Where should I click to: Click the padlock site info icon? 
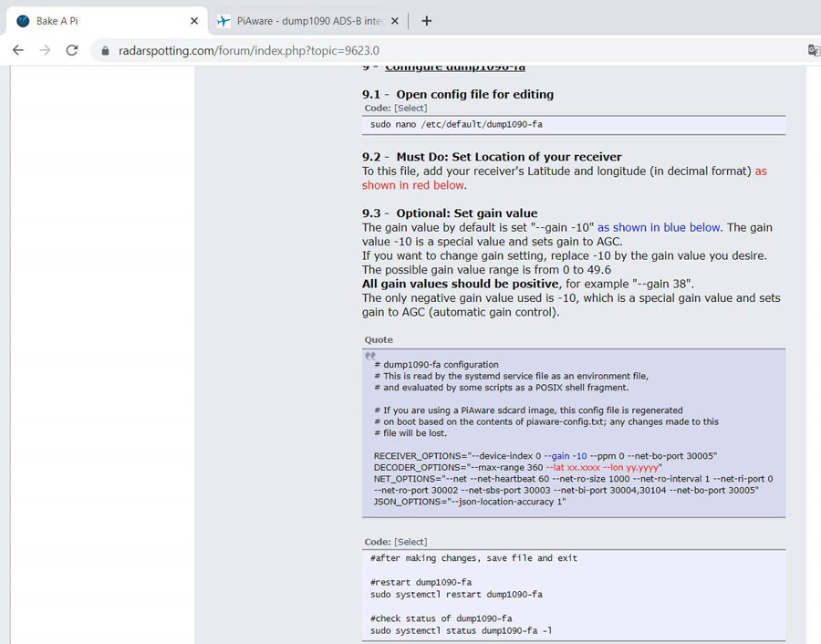tap(105, 51)
